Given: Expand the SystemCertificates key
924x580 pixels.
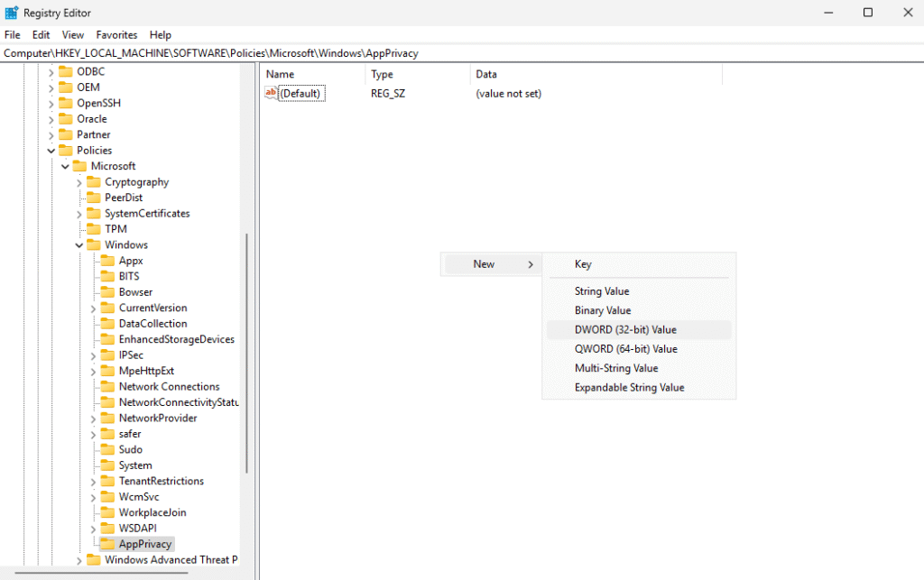Looking at the screenshot, I should (x=79, y=214).
